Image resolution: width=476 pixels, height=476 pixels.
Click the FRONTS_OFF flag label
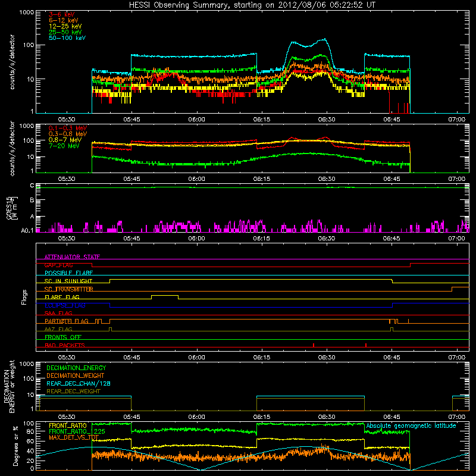[63, 337]
